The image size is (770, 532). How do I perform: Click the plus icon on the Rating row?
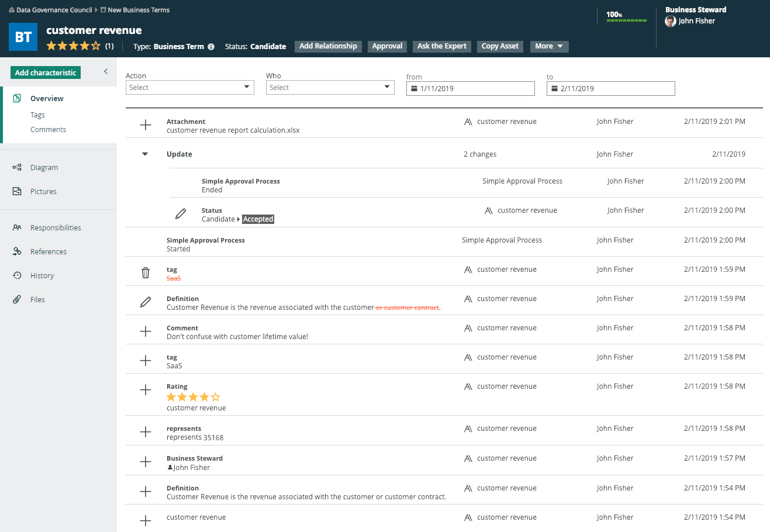(146, 390)
